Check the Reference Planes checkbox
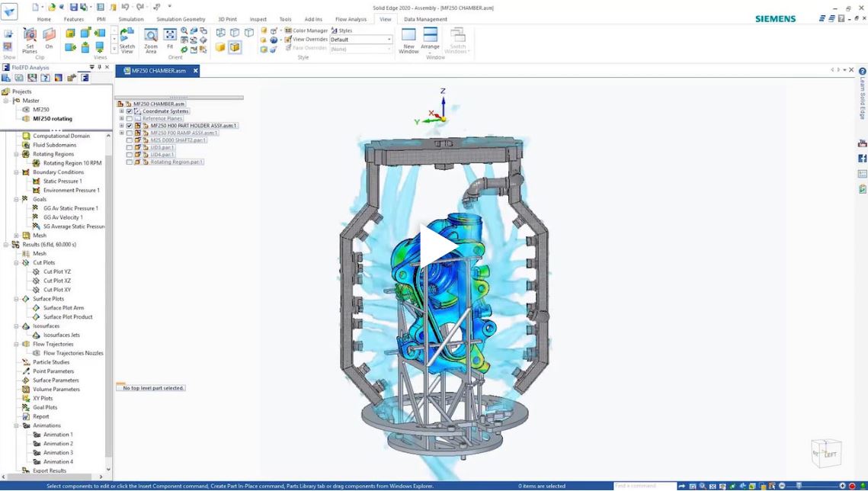The image size is (868, 491). click(x=130, y=118)
